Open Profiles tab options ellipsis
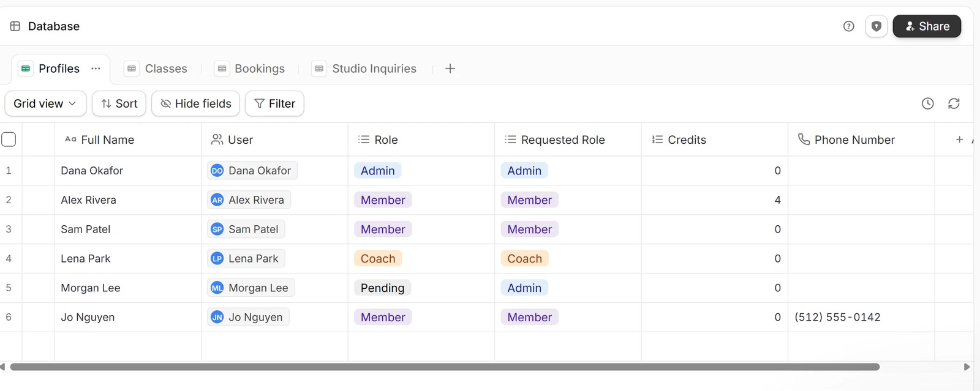This screenshot has height=391, width=980. pos(96,69)
